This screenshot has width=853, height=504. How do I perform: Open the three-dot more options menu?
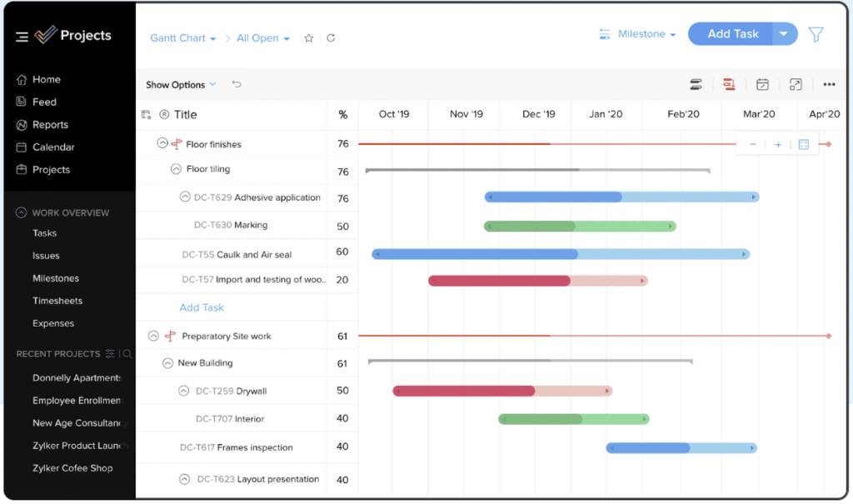pyautogui.click(x=829, y=84)
